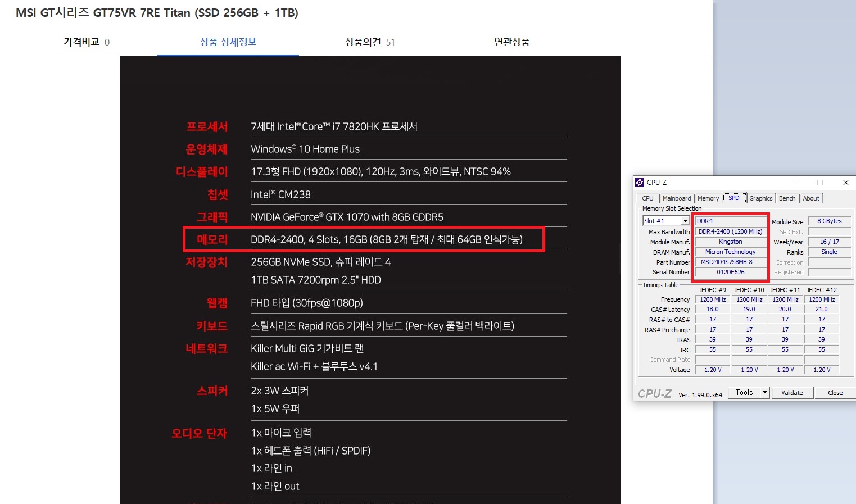856x504 pixels.
Task: Click the 메모리 spec label
Action: click(x=212, y=240)
